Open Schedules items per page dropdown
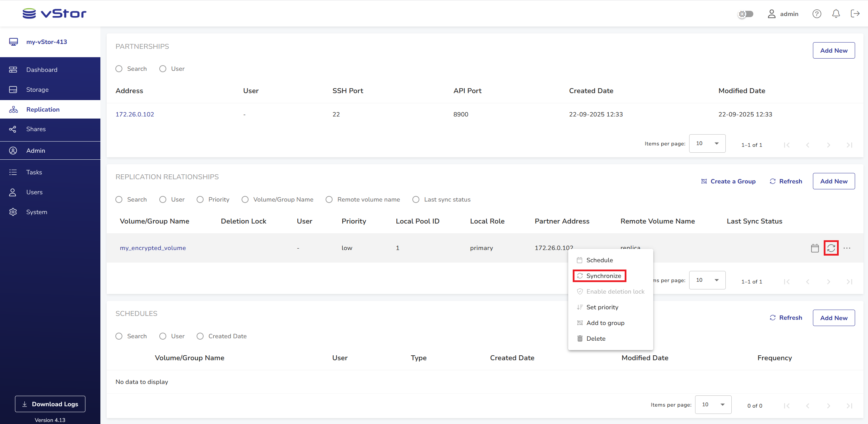Image resolution: width=868 pixels, height=424 pixels. (x=713, y=404)
